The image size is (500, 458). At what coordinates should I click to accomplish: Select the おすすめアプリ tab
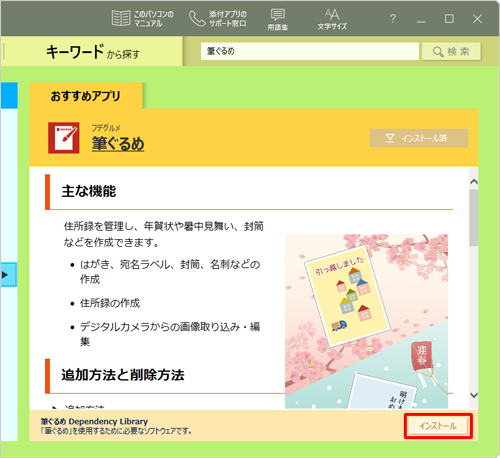86,96
